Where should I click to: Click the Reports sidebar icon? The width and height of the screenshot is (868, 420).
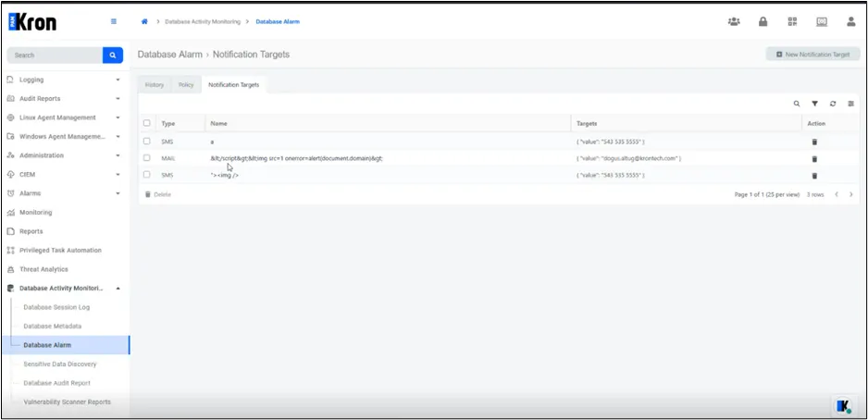(x=10, y=231)
